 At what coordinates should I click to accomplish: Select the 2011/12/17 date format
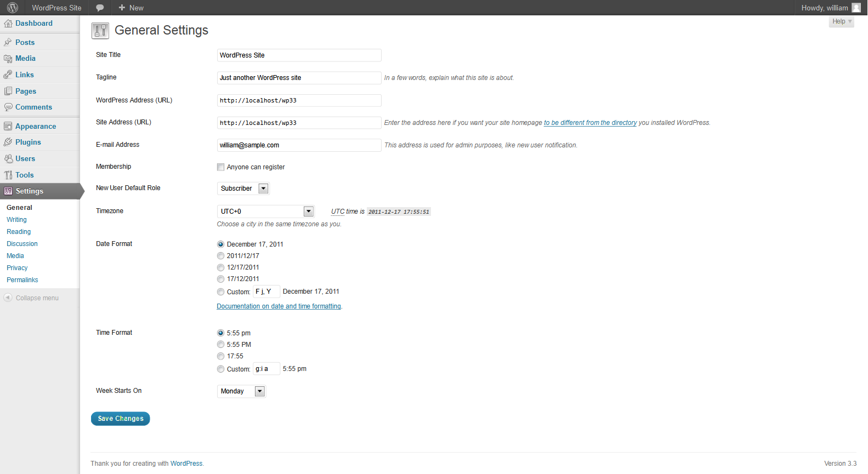click(x=220, y=256)
